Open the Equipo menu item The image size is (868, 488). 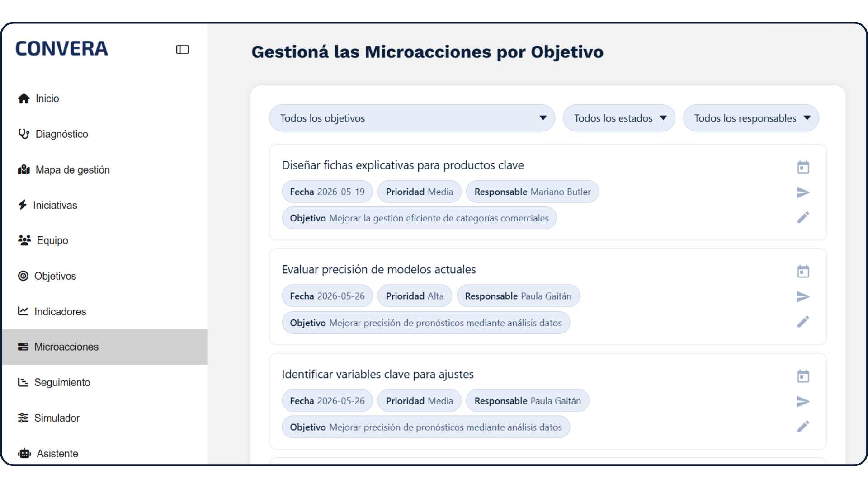point(104,240)
